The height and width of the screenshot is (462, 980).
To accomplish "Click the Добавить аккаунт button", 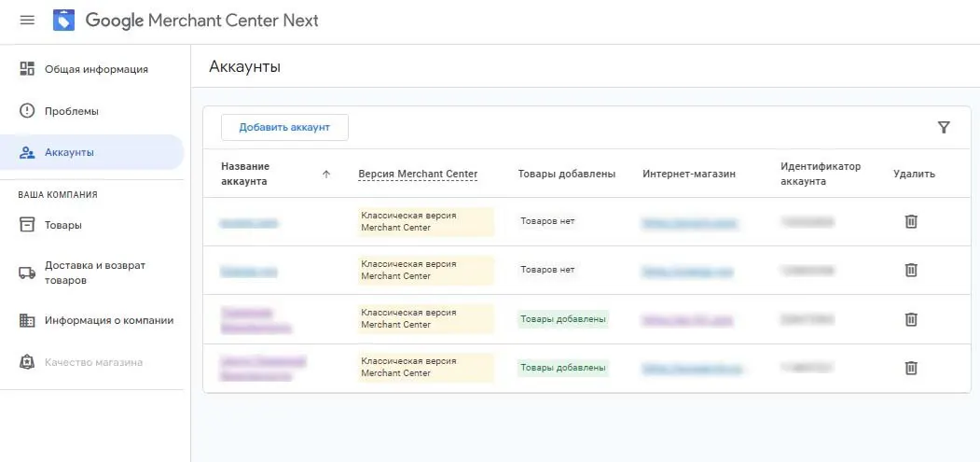I will [x=284, y=127].
